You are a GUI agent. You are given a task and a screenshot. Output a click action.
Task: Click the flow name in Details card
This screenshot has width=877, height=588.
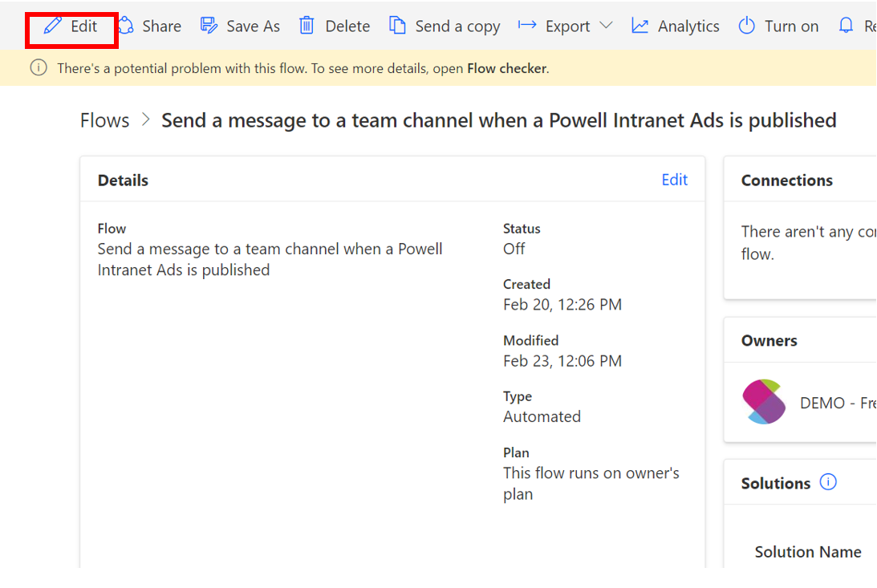tap(270, 259)
